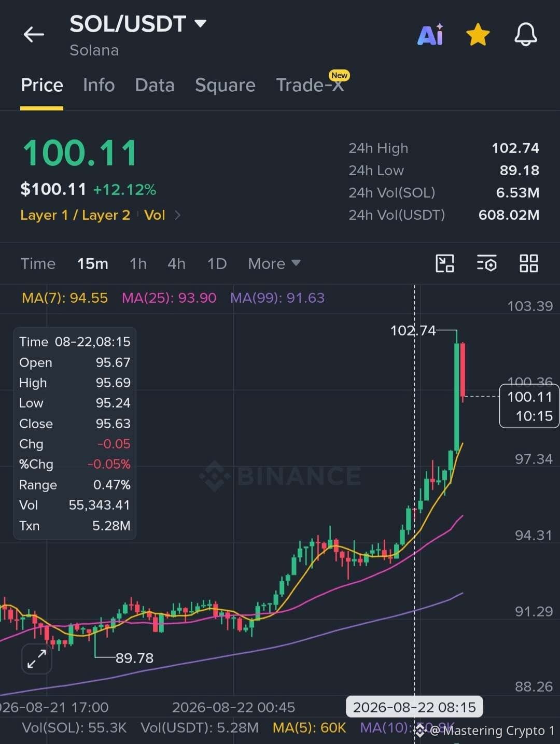The height and width of the screenshot is (744, 560).
Task: Click the 2026-08-22 00:45 time axis label
Action: tap(233, 707)
